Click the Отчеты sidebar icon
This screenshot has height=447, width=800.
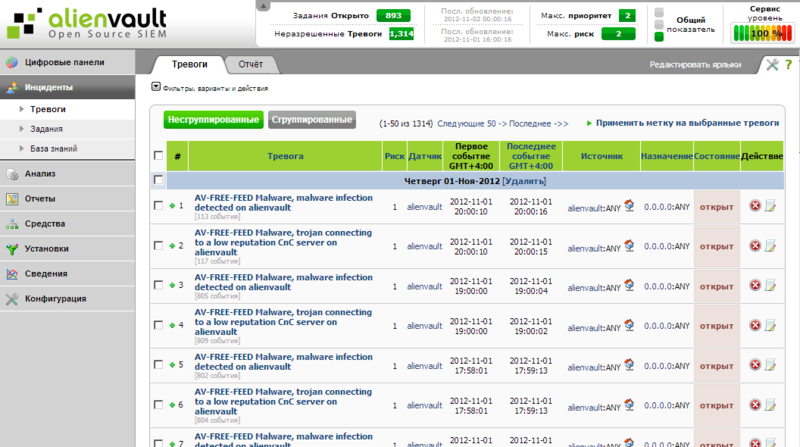coord(12,199)
